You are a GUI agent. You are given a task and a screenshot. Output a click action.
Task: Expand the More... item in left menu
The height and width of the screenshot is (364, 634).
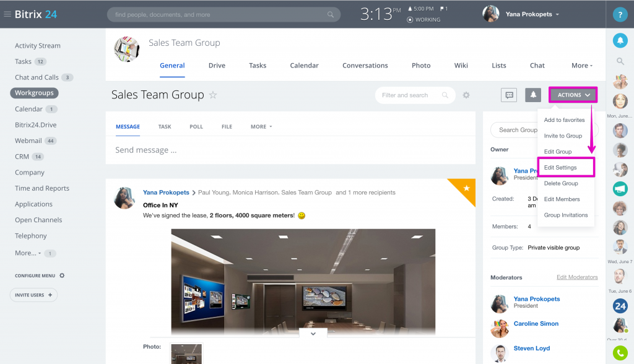[x=27, y=253]
